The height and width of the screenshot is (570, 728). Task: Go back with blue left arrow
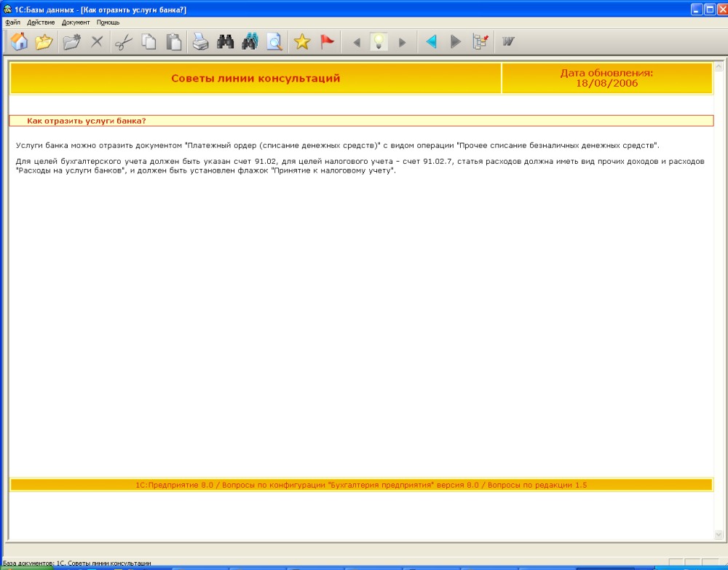click(x=431, y=42)
